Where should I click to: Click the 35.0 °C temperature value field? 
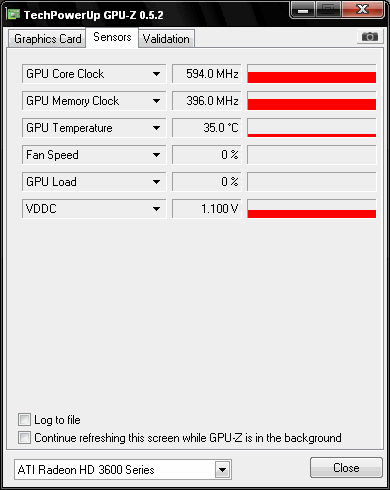[206, 128]
